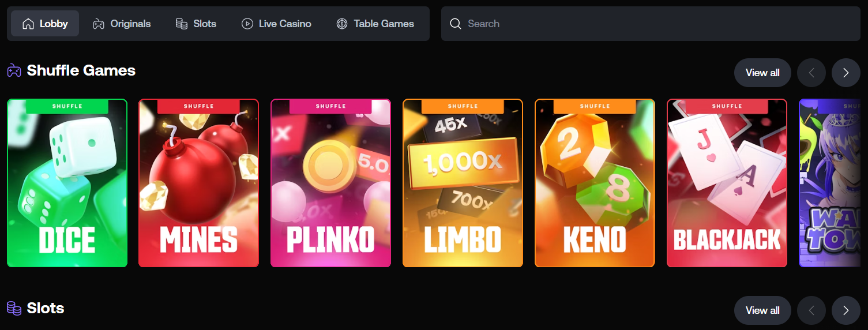Go to previous Shuffle Games page arrow
This screenshot has width=868, height=330.
point(811,73)
